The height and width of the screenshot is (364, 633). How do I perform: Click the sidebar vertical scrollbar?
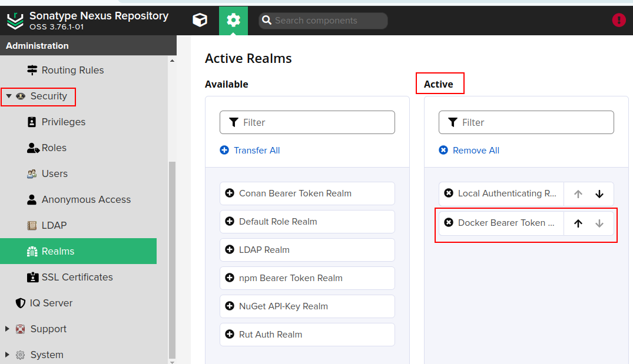[172, 259]
